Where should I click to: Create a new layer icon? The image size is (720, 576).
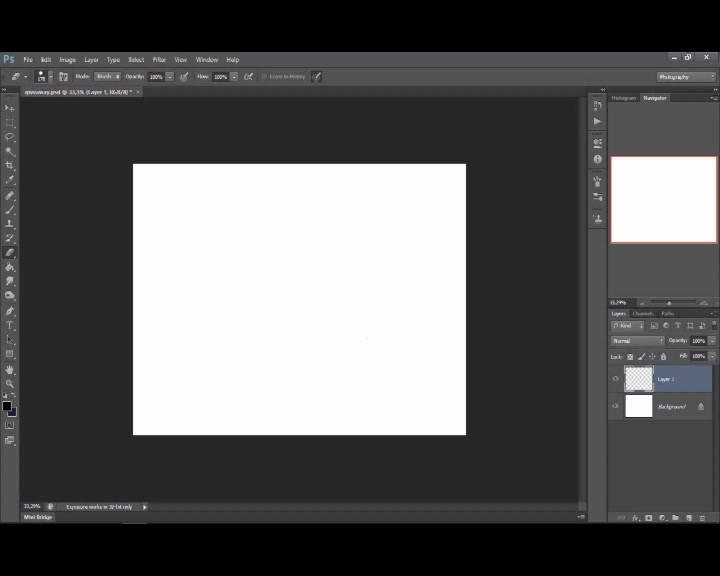[x=689, y=518]
